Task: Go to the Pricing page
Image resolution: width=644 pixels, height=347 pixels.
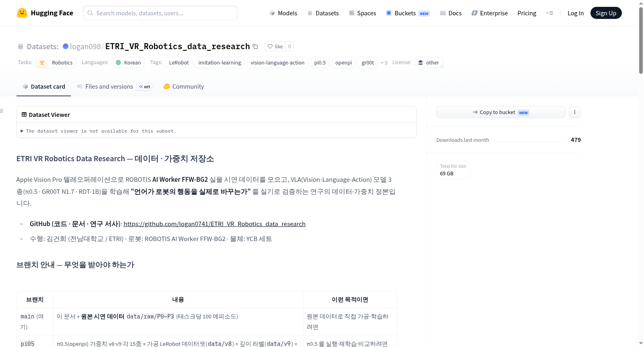Action: click(527, 13)
